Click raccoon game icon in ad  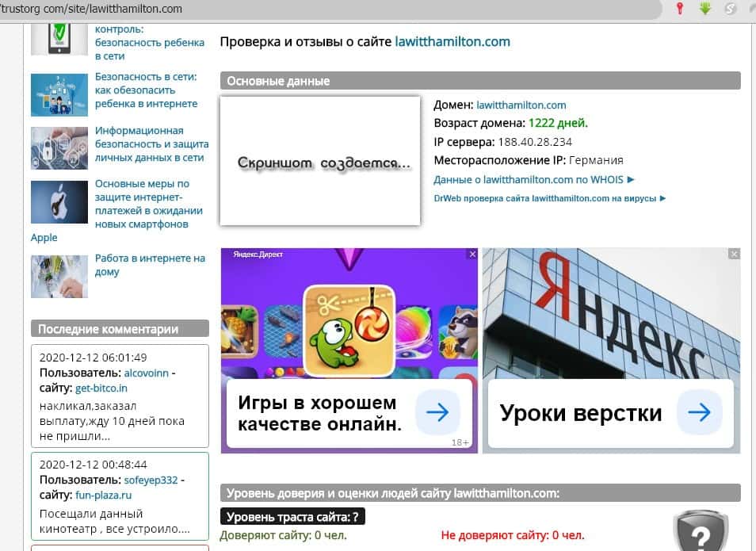[x=459, y=332]
